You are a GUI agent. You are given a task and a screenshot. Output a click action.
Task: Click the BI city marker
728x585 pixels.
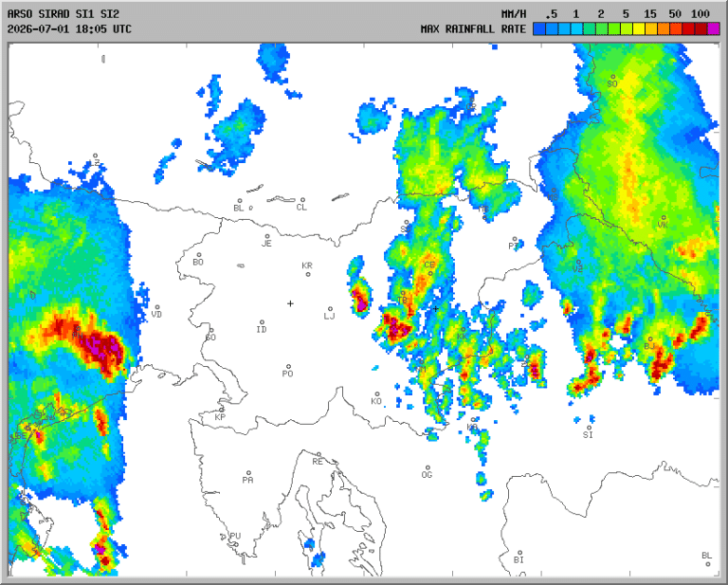tap(519, 553)
